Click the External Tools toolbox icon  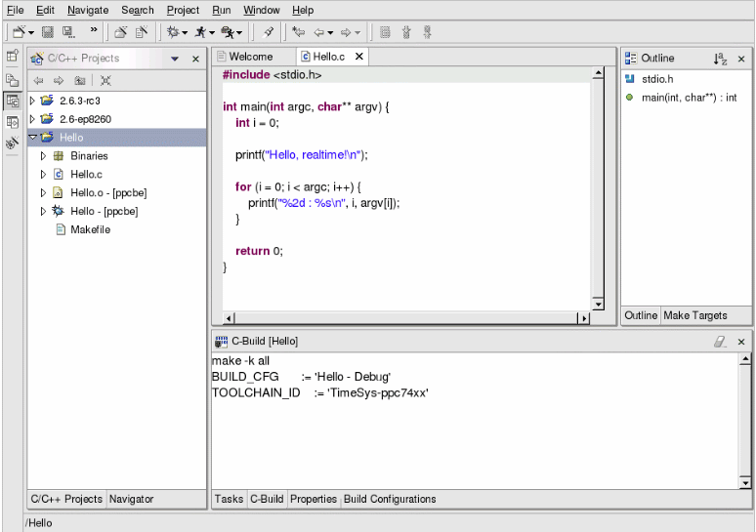point(228,32)
